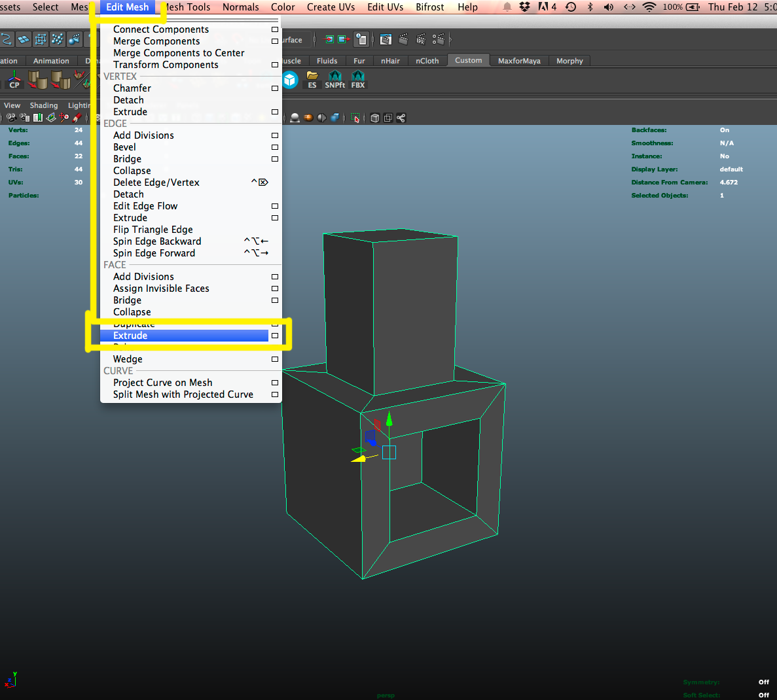Open the Create UVs menu
Screen dimensions: 777x700
[x=331, y=7]
